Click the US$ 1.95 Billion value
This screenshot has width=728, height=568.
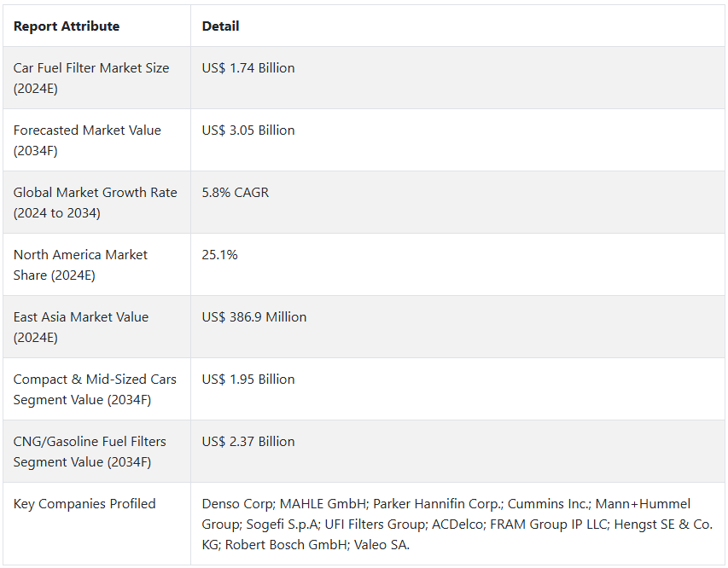(248, 380)
